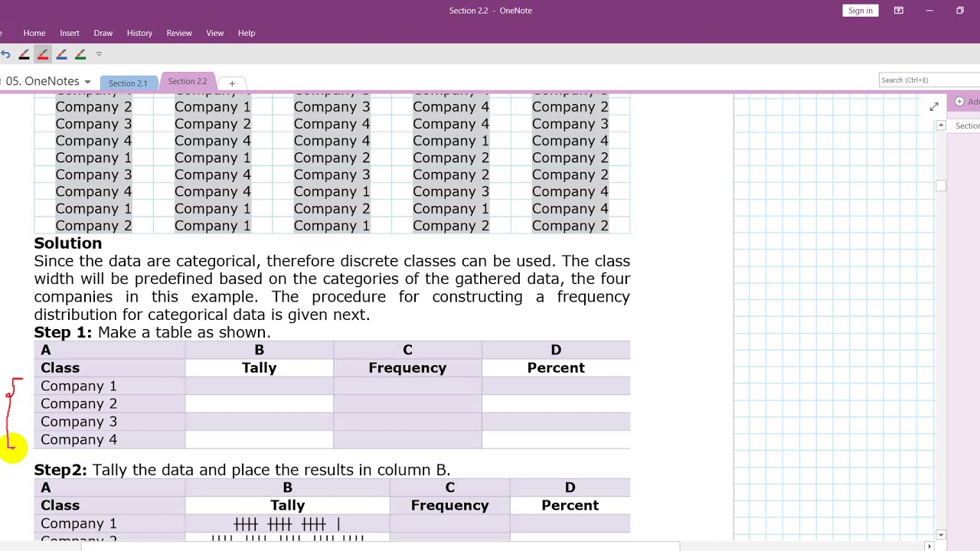
Task: Click the vertical scrollbar thumb
Action: pos(941,185)
